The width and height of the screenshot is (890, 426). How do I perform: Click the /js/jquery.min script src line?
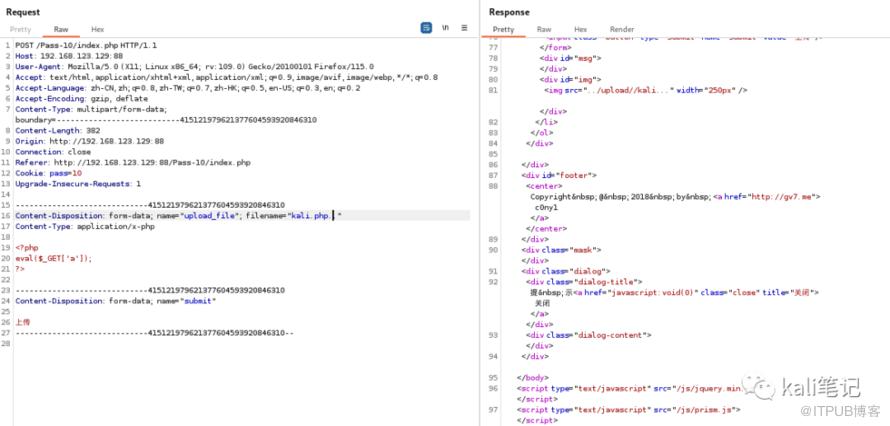point(629,389)
